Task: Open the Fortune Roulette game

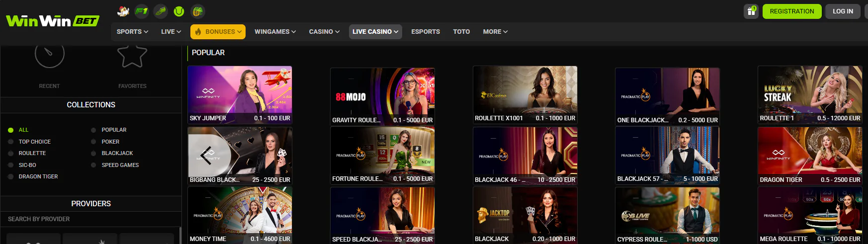Action: click(382, 155)
